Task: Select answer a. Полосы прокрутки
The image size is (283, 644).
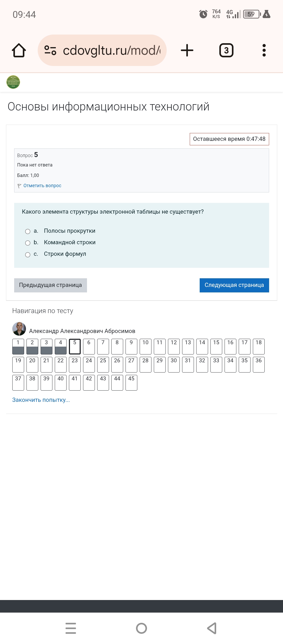Action: [28, 231]
